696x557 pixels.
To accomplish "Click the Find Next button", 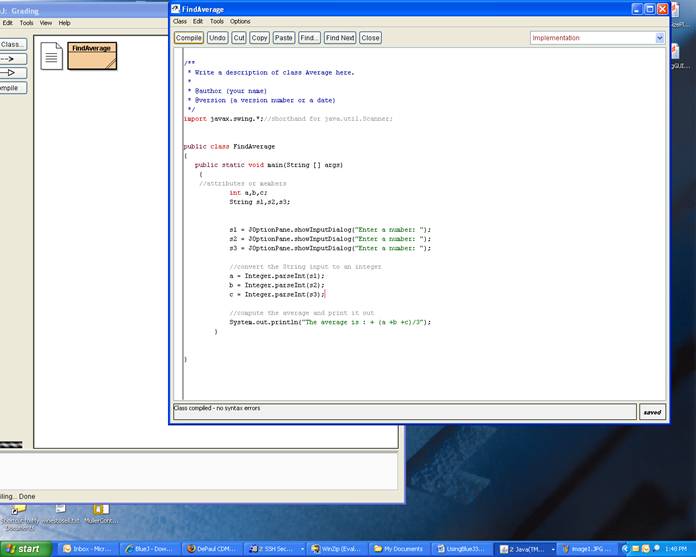I will [340, 38].
